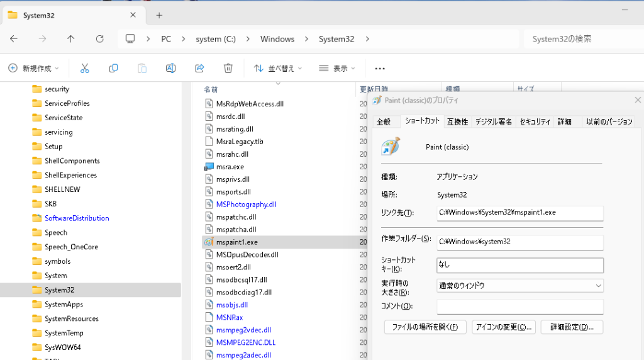The image size is (644, 360).
Task: Select msobjs.dll in the file list
Action: (x=232, y=305)
